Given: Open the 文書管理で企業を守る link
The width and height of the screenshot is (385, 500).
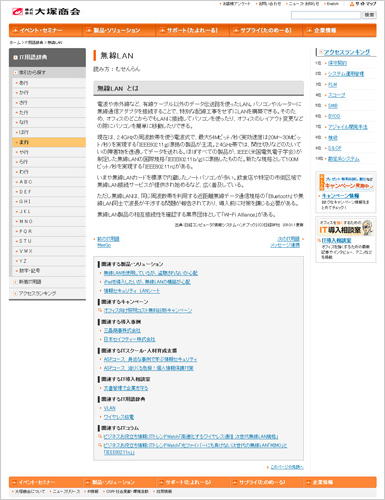Looking at the screenshot, I should tap(126, 388).
